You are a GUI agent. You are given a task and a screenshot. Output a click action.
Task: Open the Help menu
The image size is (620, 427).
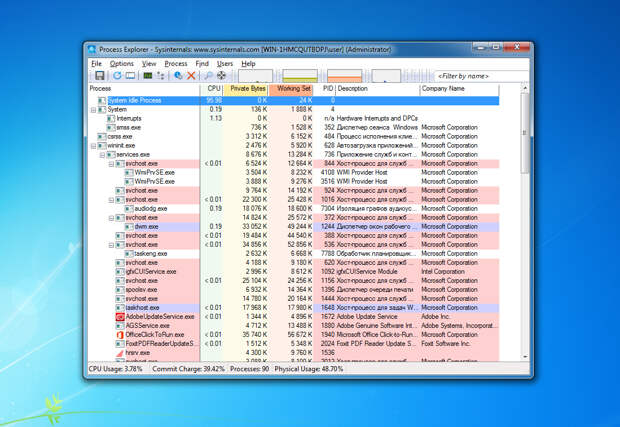click(x=248, y=63)
